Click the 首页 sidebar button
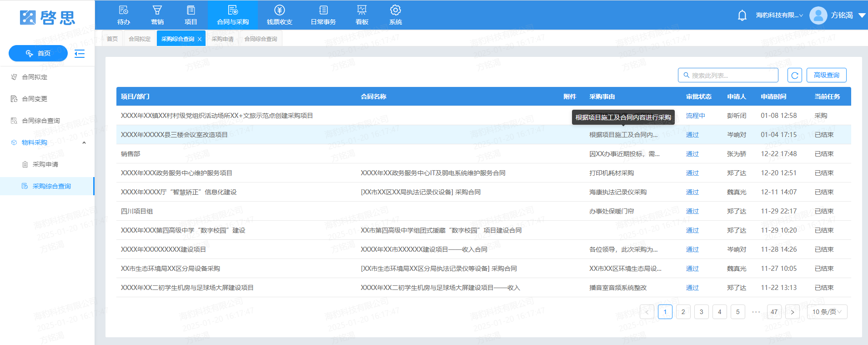The image size is (868, 345). pyautogui.click(x=38, y=53)
